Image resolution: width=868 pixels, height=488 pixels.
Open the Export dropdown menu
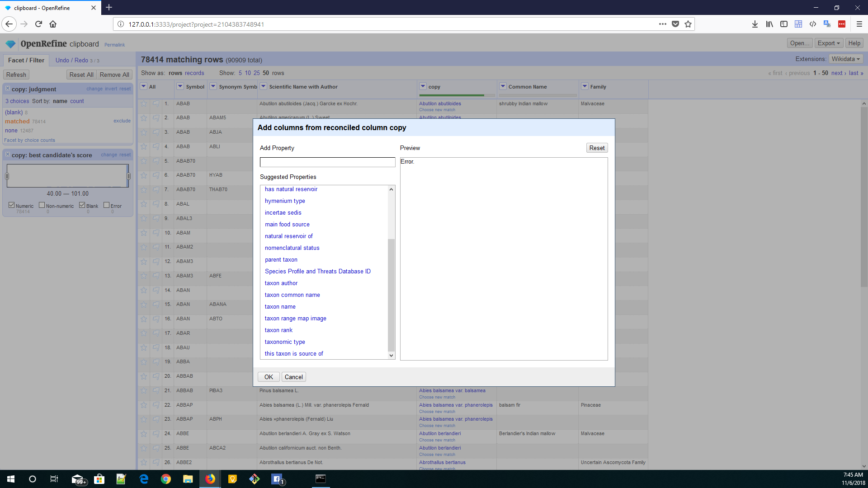coord(829,43)
